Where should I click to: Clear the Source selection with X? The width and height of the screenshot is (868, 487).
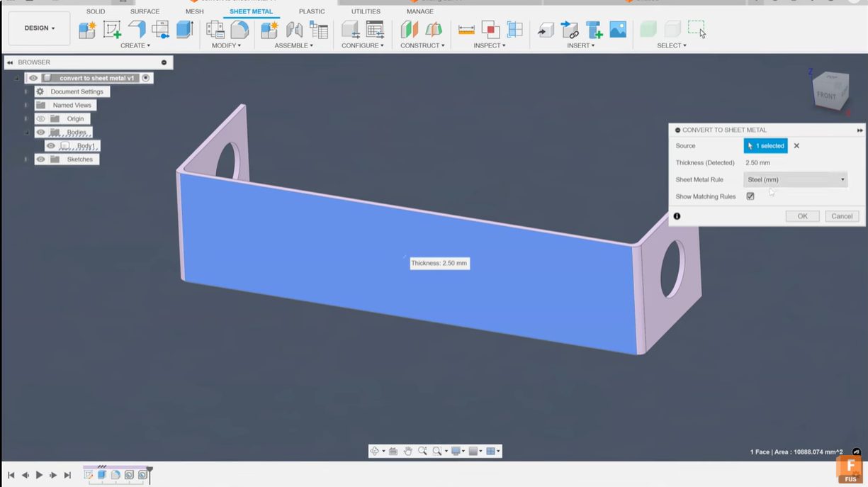(x=796, y=146)
